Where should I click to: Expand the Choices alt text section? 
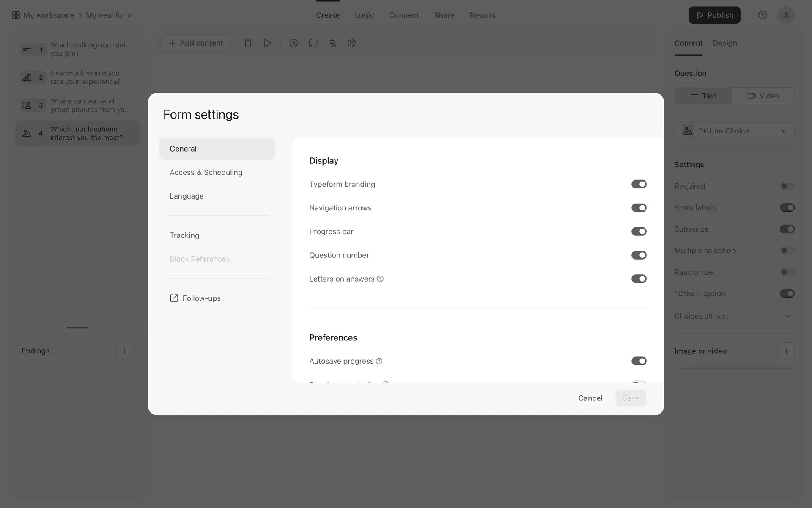[788, 316]
